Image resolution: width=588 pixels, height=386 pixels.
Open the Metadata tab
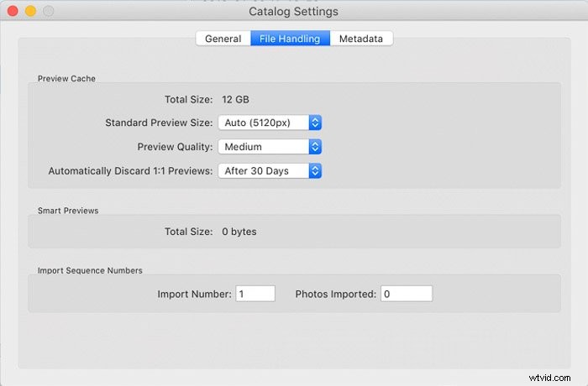[x=361, y=39]
